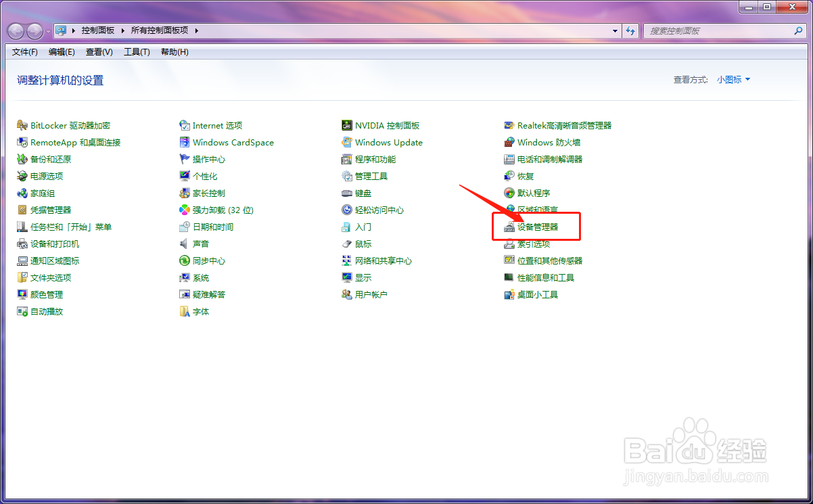813x504 pixels.
Task: Click the Forward navigation button
Action: (x=34, y=30)
